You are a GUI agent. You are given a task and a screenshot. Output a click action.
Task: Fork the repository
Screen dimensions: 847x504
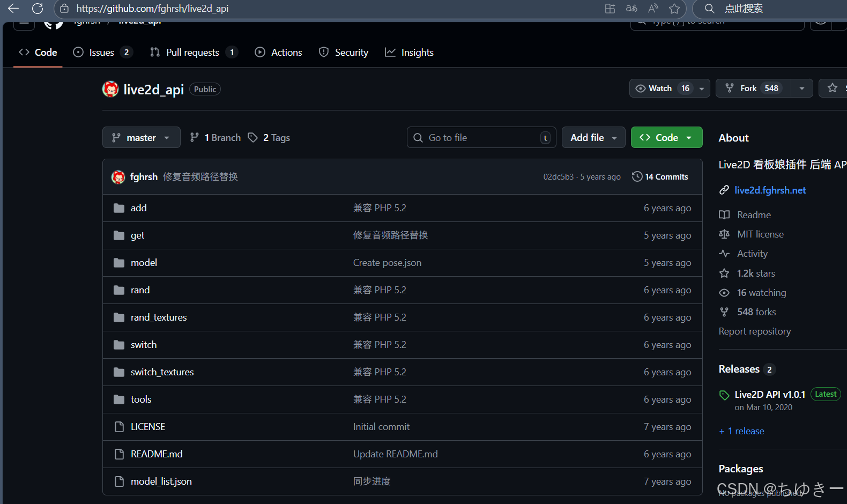[753, 88]
